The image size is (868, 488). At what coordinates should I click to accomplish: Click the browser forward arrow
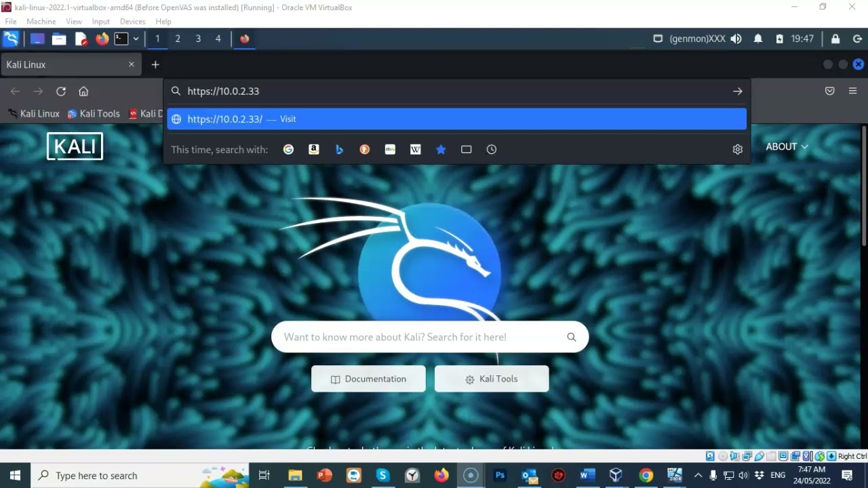coord(38,91)
